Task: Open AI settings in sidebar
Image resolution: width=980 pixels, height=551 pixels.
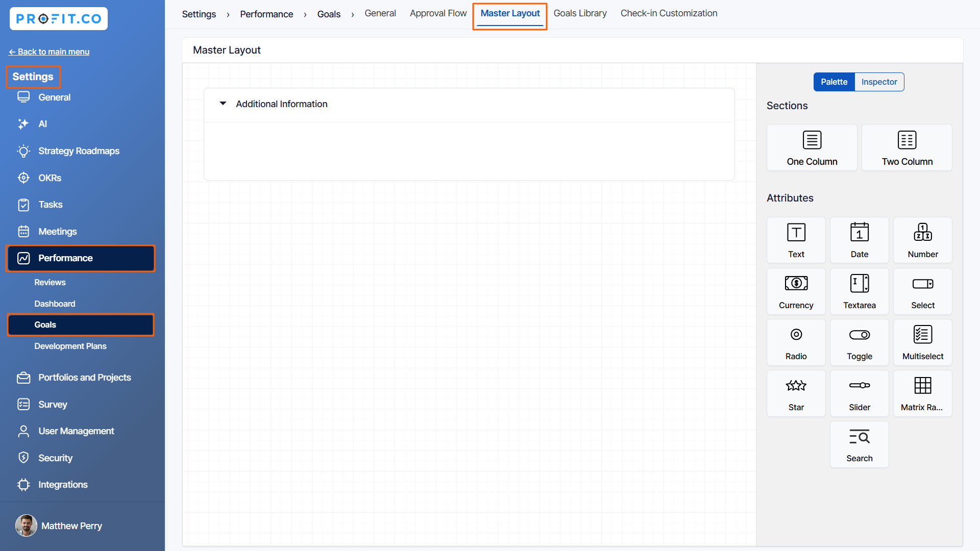Action: pos(43,124)
